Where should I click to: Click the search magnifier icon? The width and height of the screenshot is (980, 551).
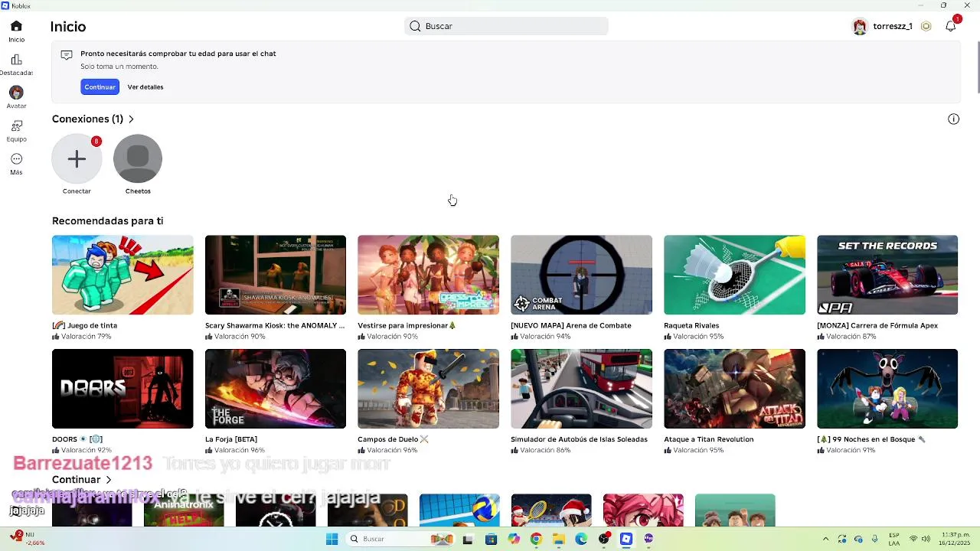[x=415, y=26]
